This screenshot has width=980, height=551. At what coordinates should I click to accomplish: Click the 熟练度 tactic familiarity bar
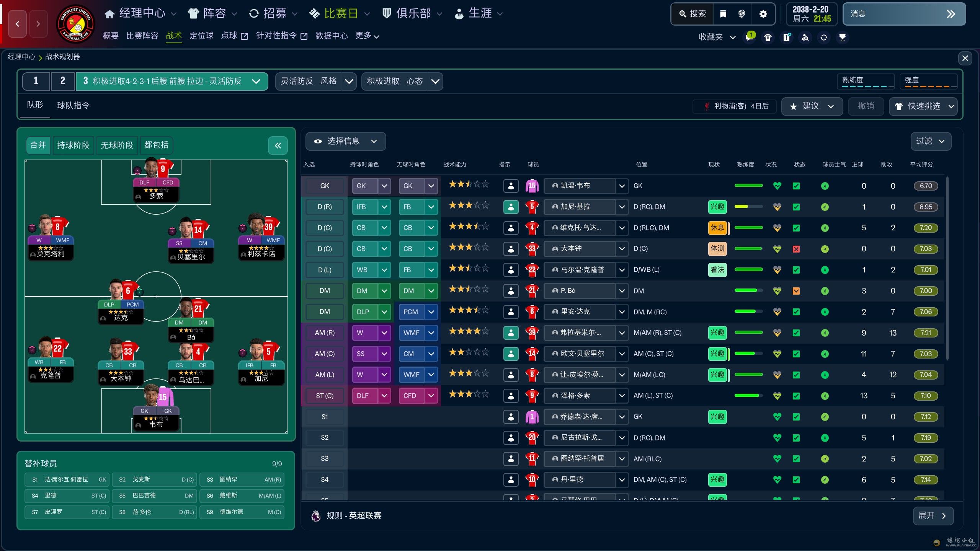click(x=866, y=82)
